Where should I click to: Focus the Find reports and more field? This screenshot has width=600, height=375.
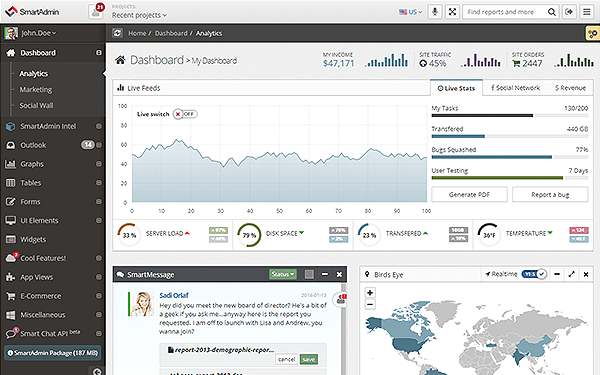click(x=504, y=12)
